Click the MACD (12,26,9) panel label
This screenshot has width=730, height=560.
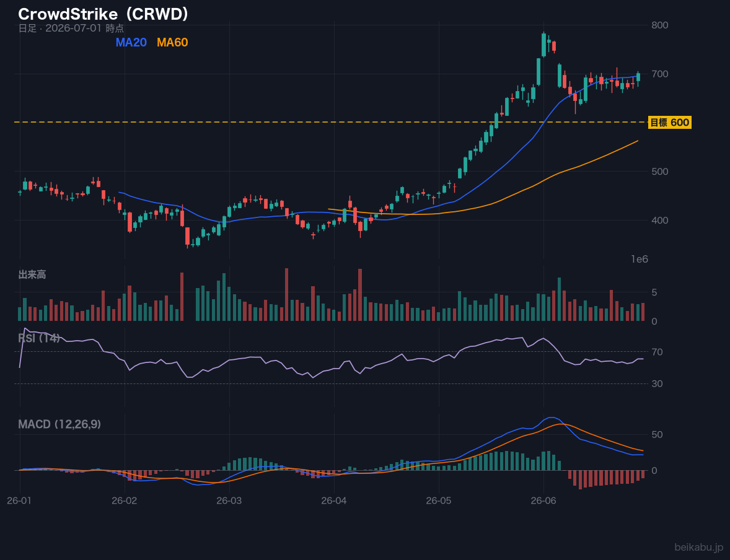59,424
